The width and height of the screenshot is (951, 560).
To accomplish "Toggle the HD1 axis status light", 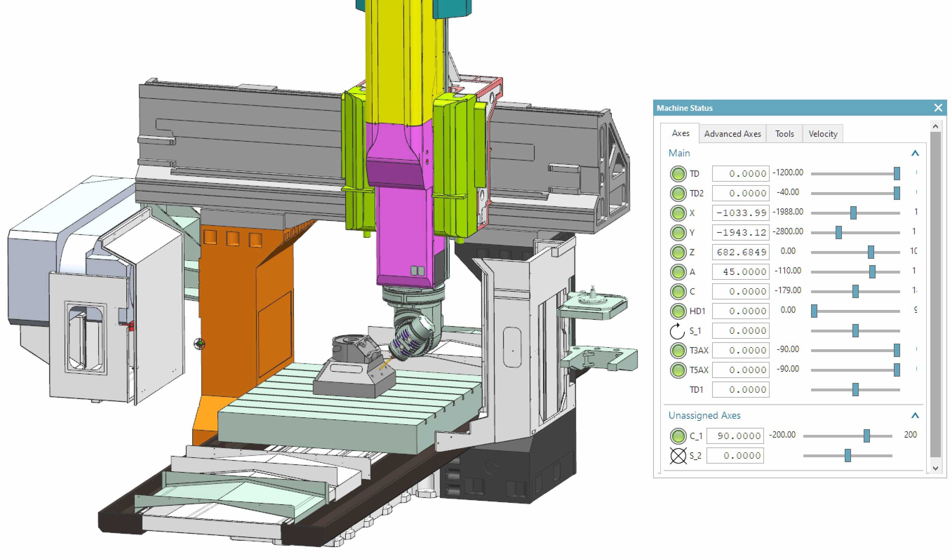I will coord(678,311).
